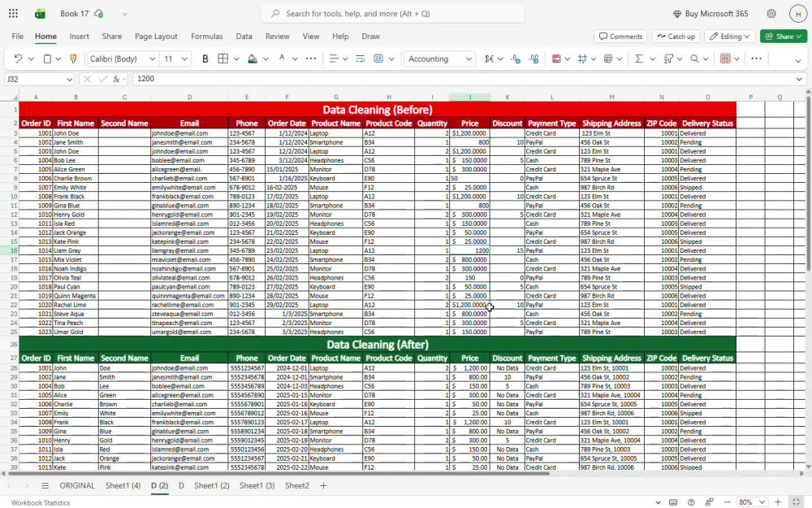Click the Merge cells icon
The width and height of the screenshot is (812, 508).
tap(378, 59)
